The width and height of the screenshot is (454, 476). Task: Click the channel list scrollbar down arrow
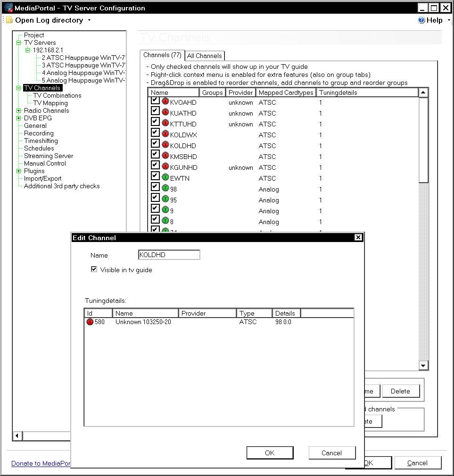(x=423, y=366)
